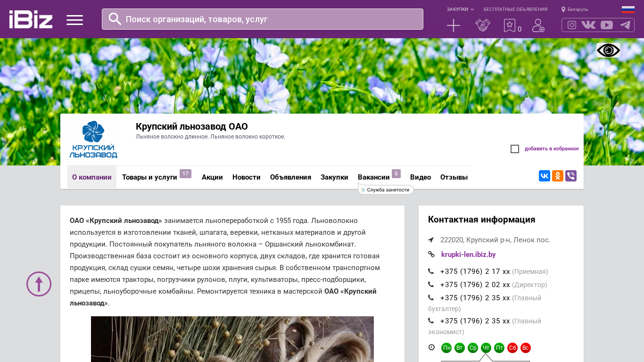The image size is (644, 362).
Task: Open the Беларусь country selector
Action: click(575, 9)
